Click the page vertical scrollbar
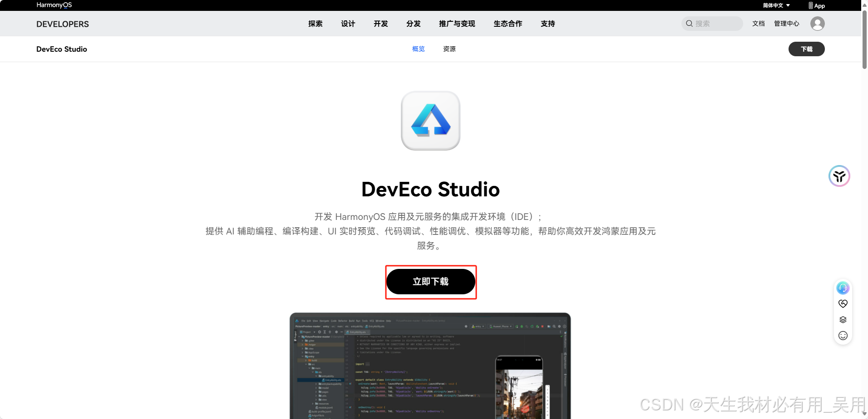This screenshot has height=419, width=868. point(864,40)
